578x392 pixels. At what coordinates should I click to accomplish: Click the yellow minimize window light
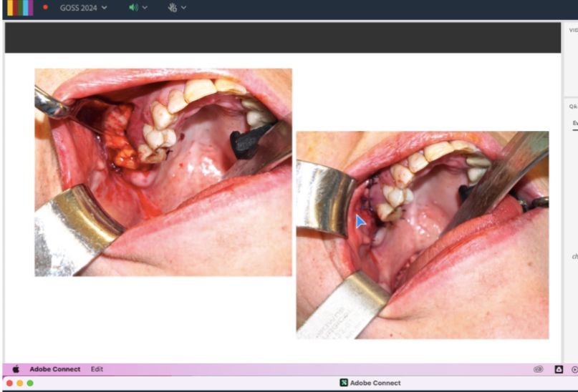pos(20,383)
